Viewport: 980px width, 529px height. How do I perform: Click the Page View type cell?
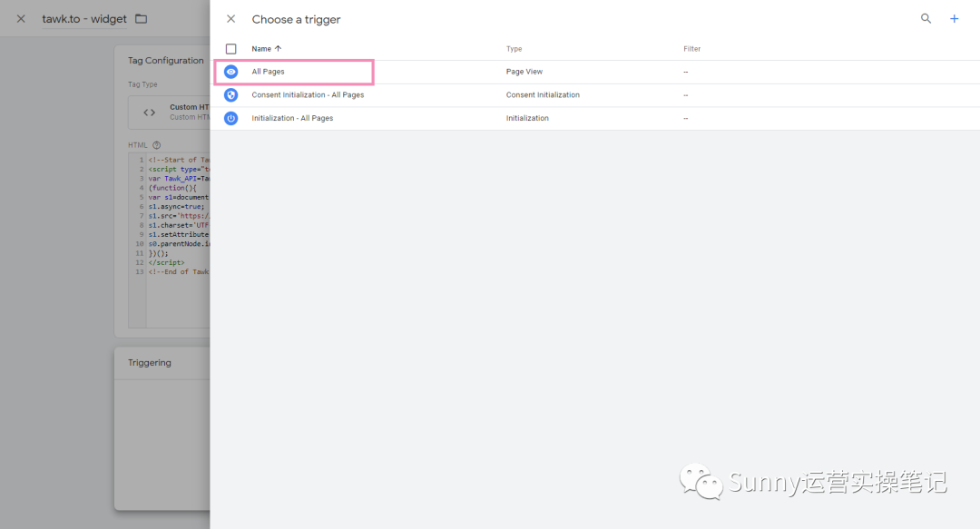524,72
